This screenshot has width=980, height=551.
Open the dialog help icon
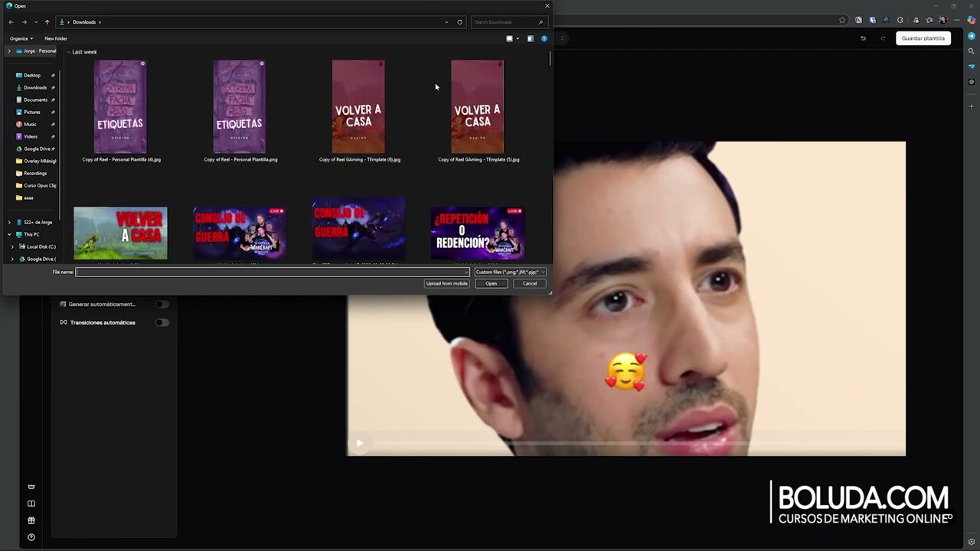(544, 38)
